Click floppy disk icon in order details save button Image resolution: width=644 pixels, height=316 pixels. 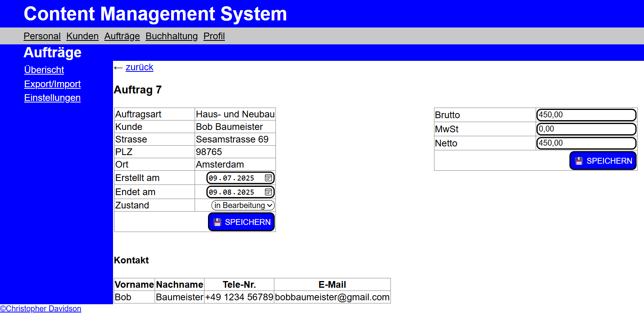[x=217, y=222]
